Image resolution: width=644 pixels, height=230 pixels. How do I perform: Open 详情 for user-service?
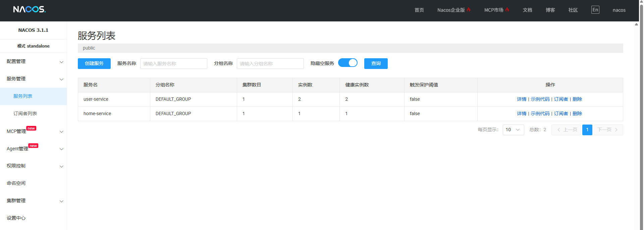[x=521, y=99]
